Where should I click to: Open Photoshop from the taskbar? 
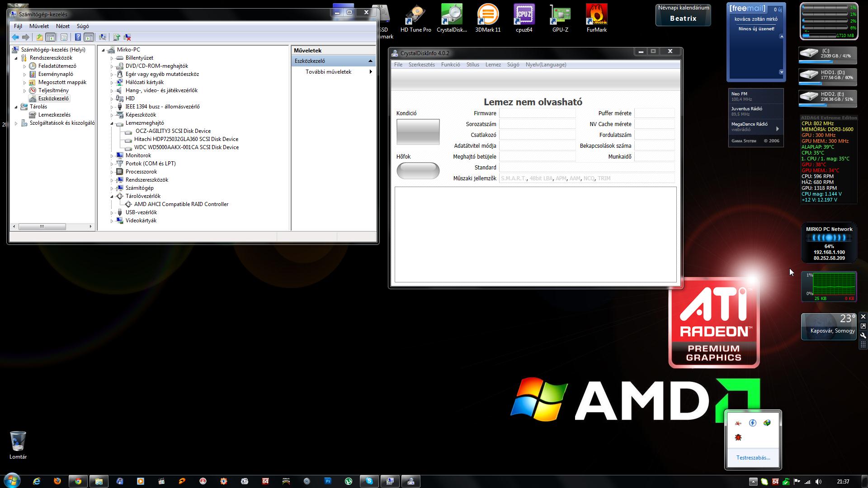328,481
